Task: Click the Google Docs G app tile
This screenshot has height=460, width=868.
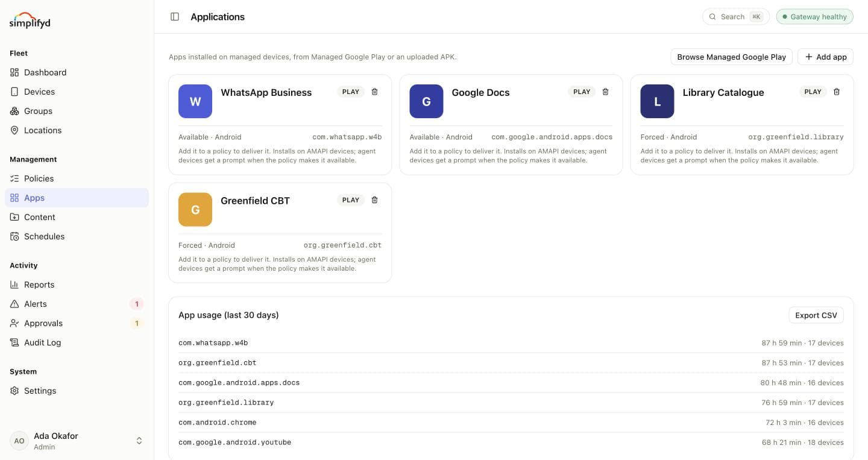Action: click(x=426, y=101)
